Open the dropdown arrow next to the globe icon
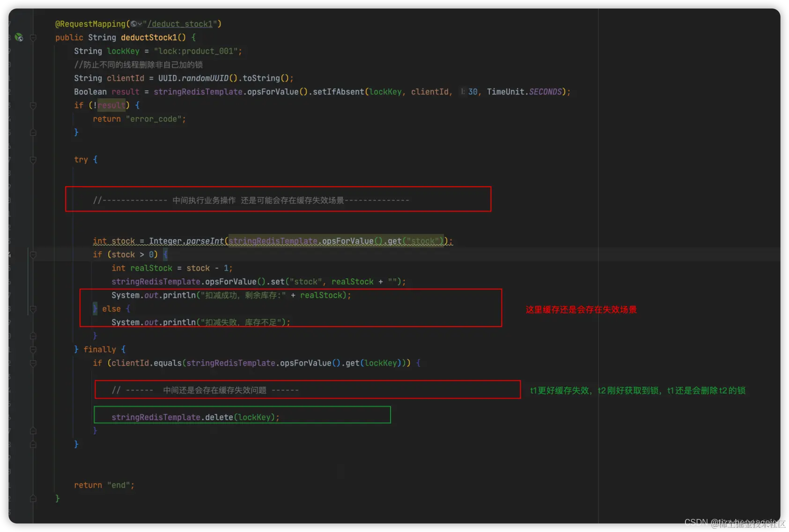789x532 pixels. (140, 24)
